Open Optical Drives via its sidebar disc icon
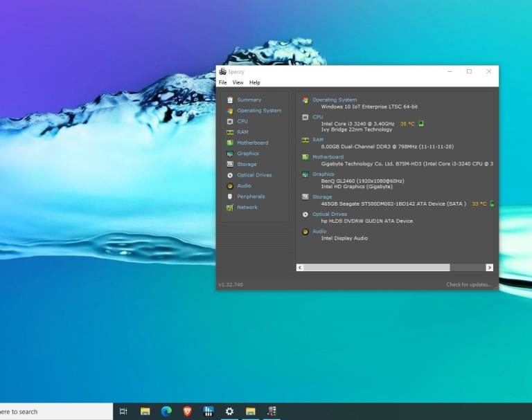Image resolution: width=532 pixels, height=420 pixels. (x=230, y=175)
